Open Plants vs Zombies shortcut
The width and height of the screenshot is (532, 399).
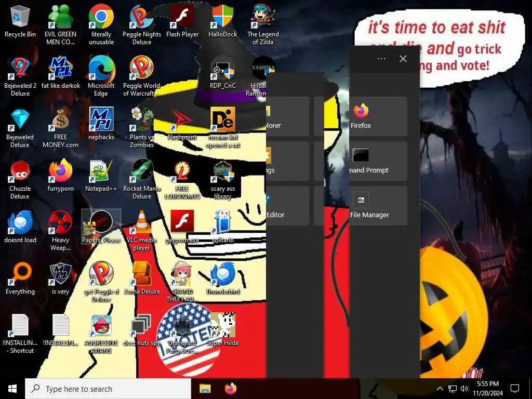[x=141, y=128]
